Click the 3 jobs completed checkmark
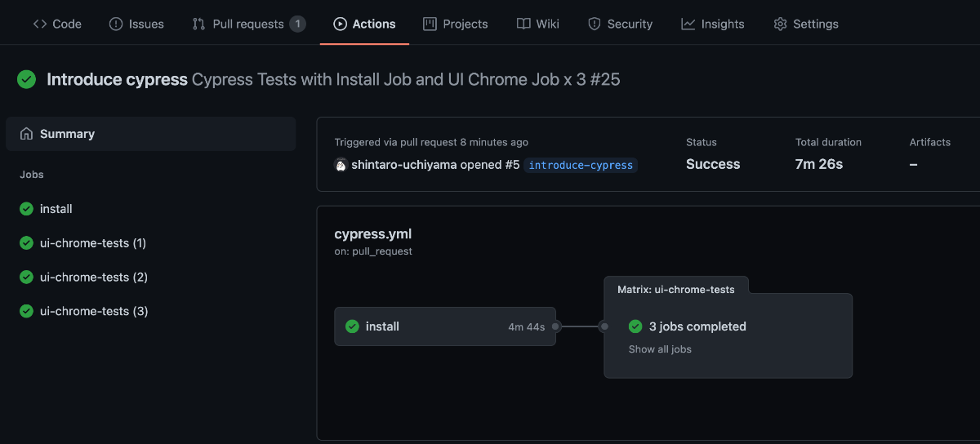Viewport: 980px width, 444px height. (x=635, y=326)
